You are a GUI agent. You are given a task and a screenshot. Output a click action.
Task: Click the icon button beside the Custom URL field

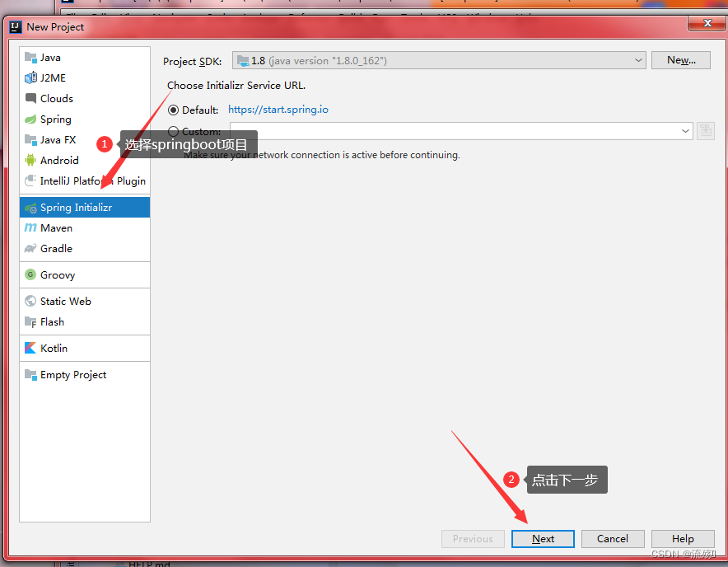pyautogui.click(x=706, y=131)
